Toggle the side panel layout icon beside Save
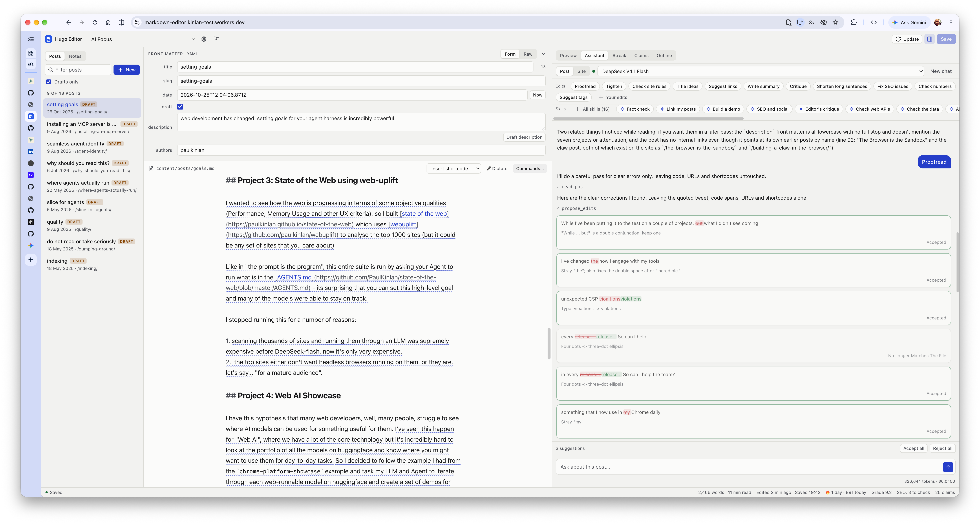Image resolution: width=980 pixels, height=524 pixels. (x=929, y=39)
